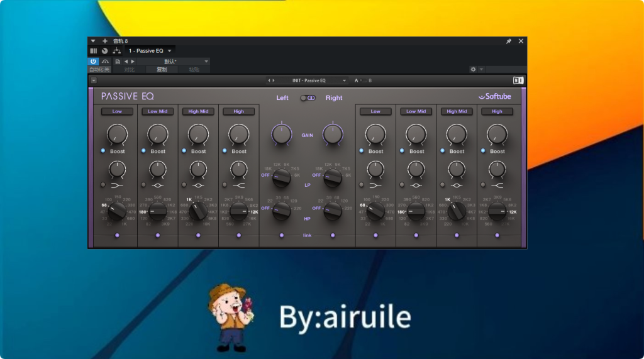Click the left Low band gain knob

(x=117, y=135)
